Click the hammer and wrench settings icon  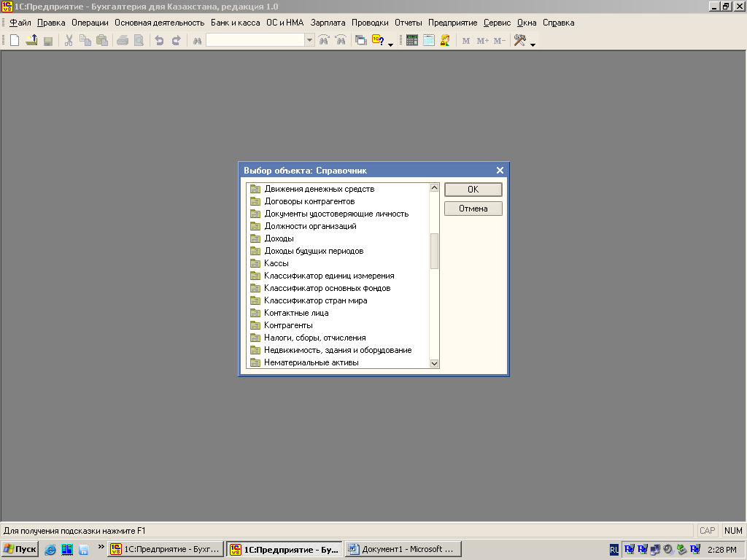(x=519, y=41)
